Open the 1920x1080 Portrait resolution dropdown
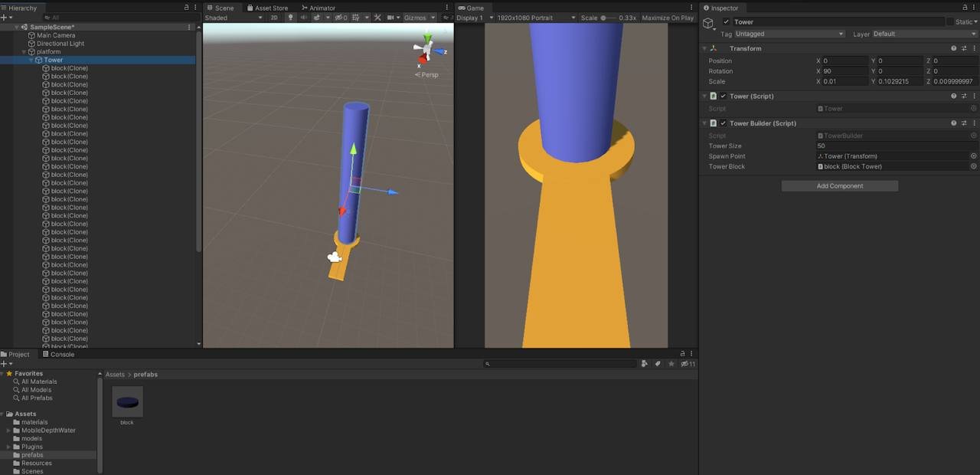This screenshot has height=475, width=980. pos(535,18)
